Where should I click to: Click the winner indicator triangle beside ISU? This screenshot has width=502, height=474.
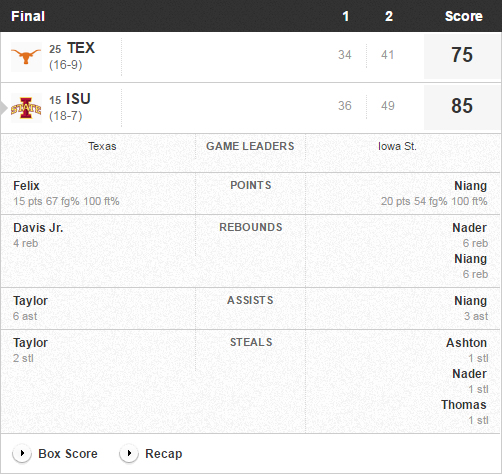click(4, 108)
